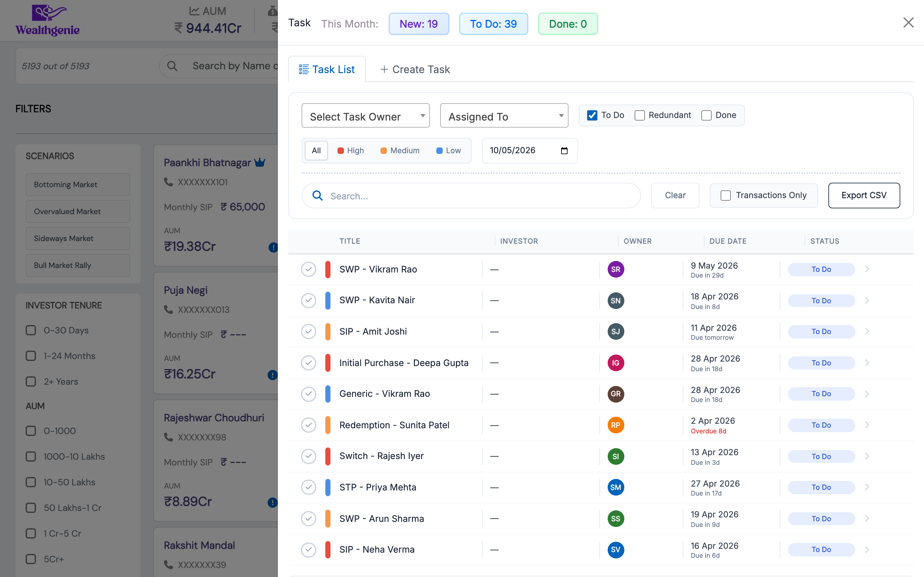The width and height of the screenshot is (924, 577).
Task: Check the Transactions Only option
Action: 725,195
